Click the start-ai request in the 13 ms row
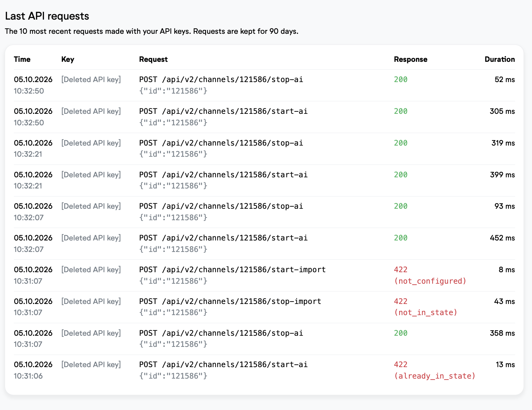This screenshot has width=532, height=410. pos(223,365)
